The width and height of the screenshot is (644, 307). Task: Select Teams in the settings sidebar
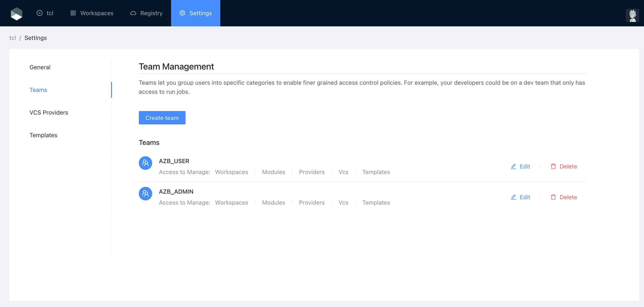[x=38, y=90]
